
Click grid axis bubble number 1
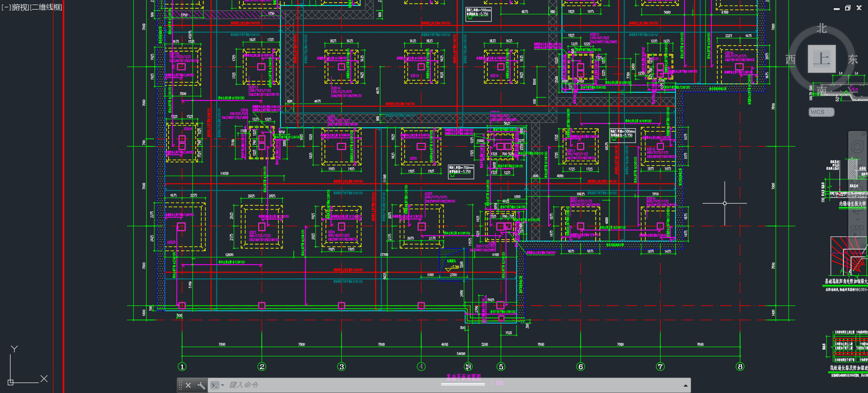tap(182, 367)
